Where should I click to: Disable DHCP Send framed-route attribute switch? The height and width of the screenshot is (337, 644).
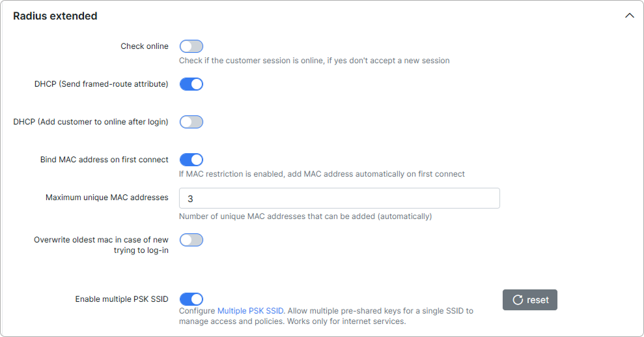click(191, 84)
